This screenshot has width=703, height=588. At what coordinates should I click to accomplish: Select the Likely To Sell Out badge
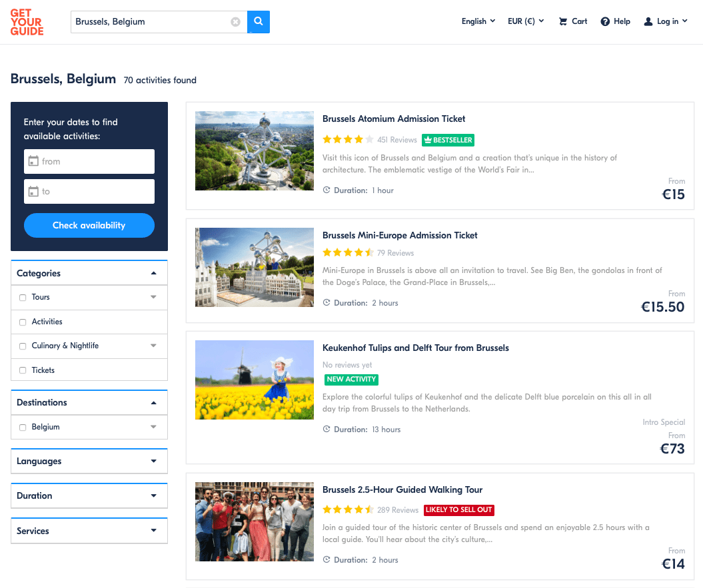coord(458,509)
